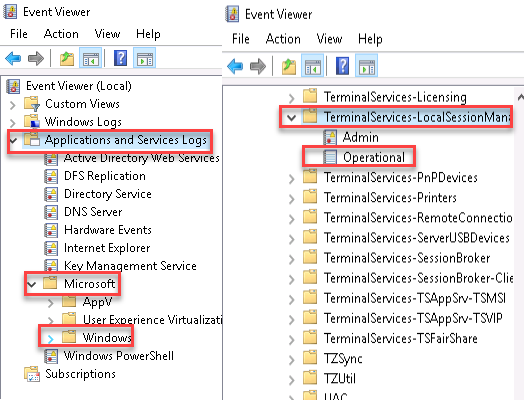
Task: Click Forward arrow in right Event Viewer toolbar
Action: click(258, 66)
